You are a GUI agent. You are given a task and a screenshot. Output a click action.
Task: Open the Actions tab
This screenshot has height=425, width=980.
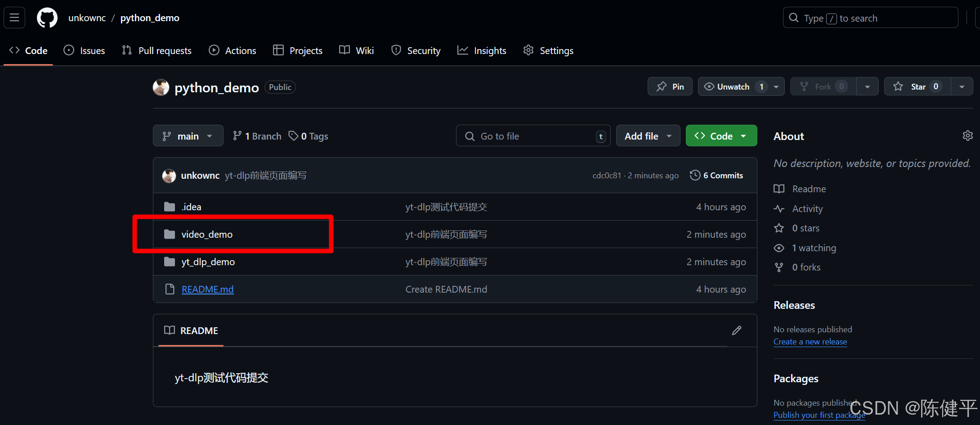233,50
